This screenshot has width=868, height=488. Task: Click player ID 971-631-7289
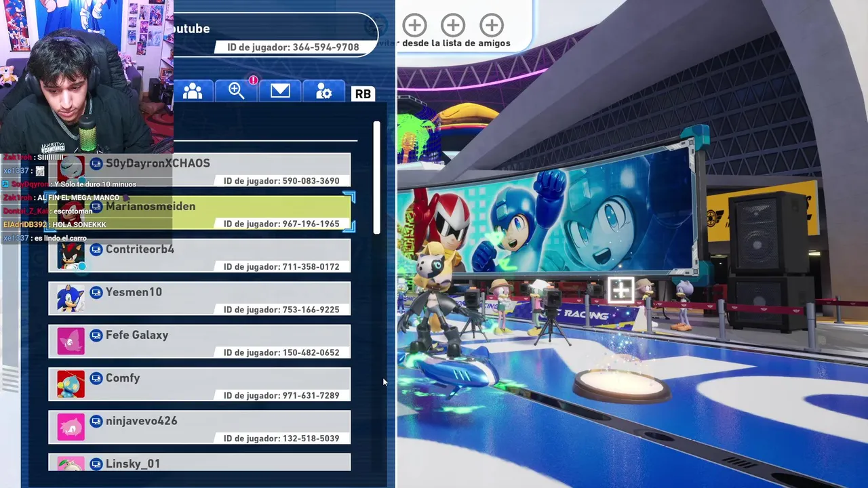pyautogui.click(x=281, y=395)
